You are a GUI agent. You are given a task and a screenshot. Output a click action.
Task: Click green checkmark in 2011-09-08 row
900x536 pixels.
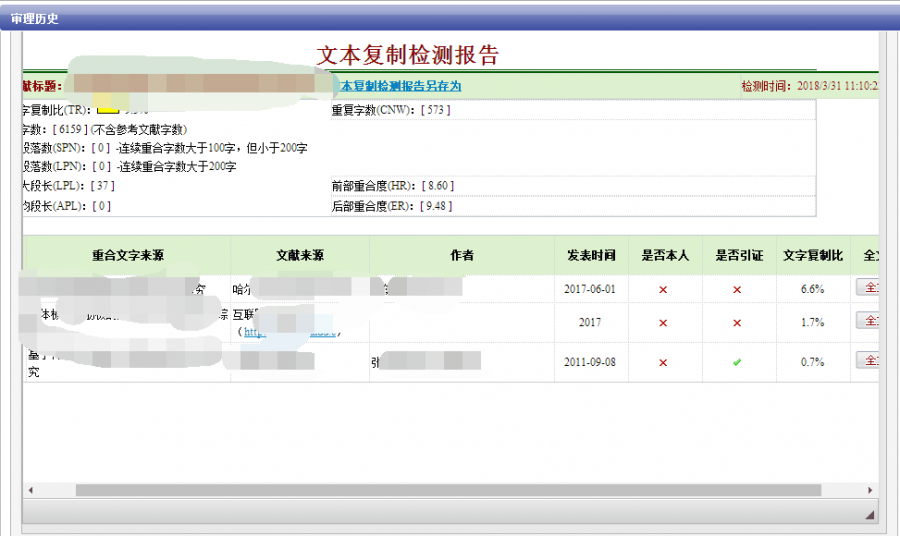pyautogui.click(x=737, y=362)
